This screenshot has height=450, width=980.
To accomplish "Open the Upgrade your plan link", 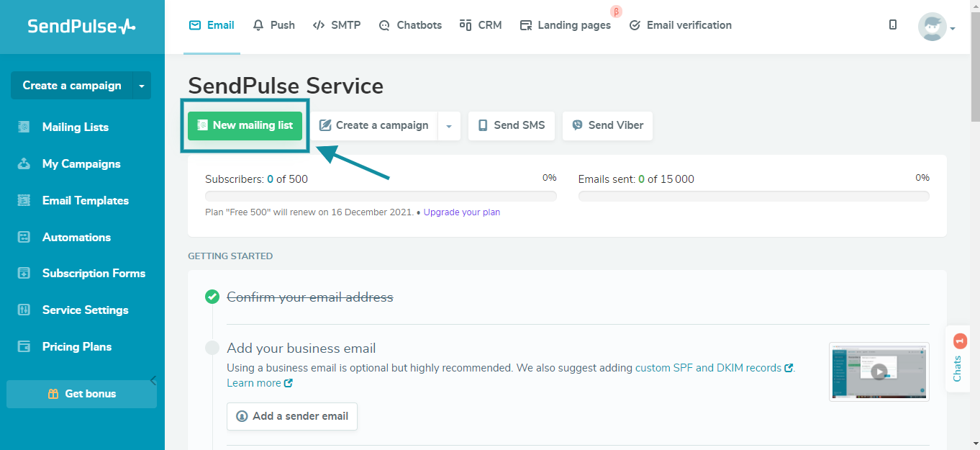I will click(461, 212).
